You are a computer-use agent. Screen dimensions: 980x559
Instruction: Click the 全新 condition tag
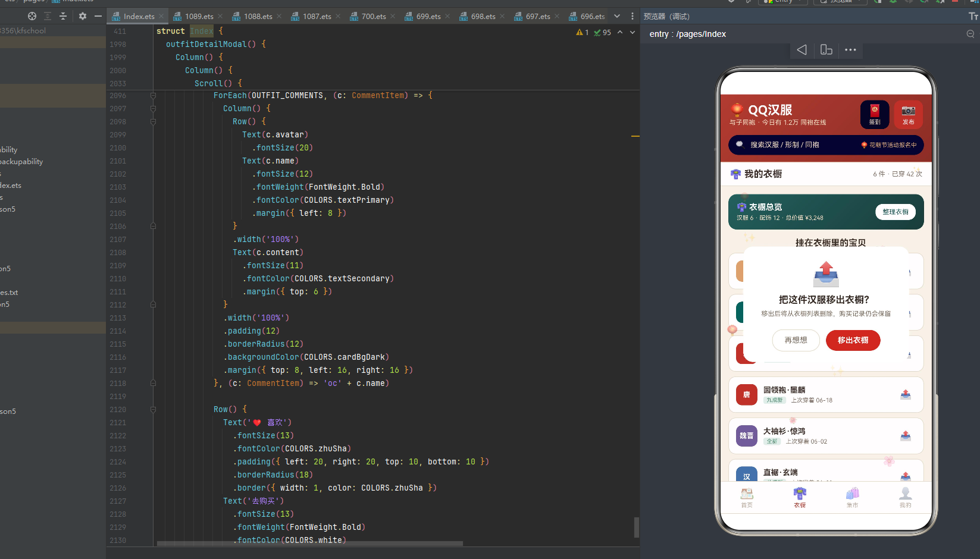click(772, 441)
